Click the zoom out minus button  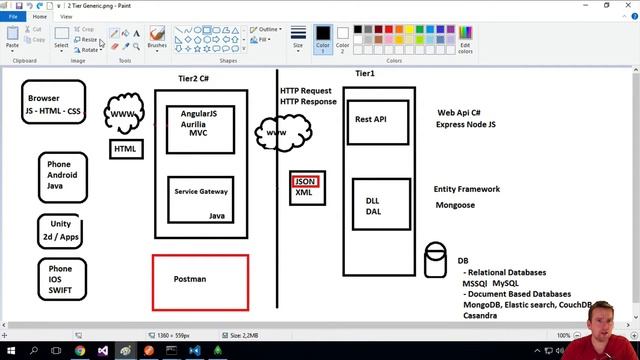[577, 335]
